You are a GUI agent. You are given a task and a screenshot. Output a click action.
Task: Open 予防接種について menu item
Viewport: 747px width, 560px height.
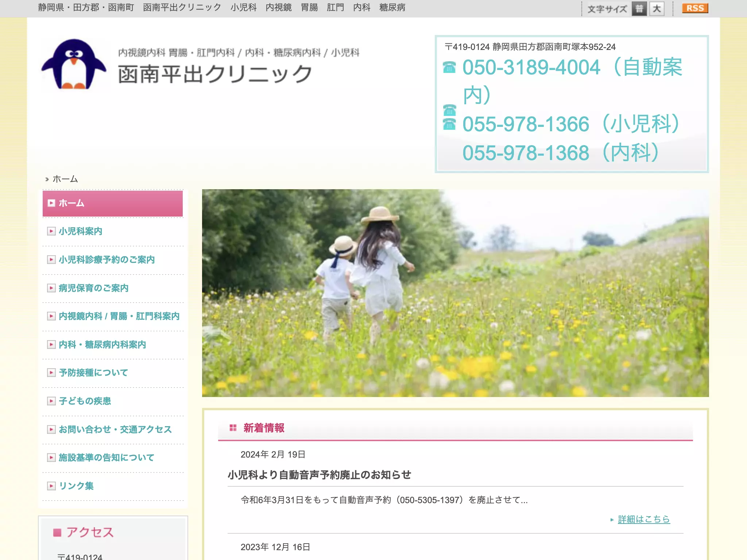coord(113,373)
